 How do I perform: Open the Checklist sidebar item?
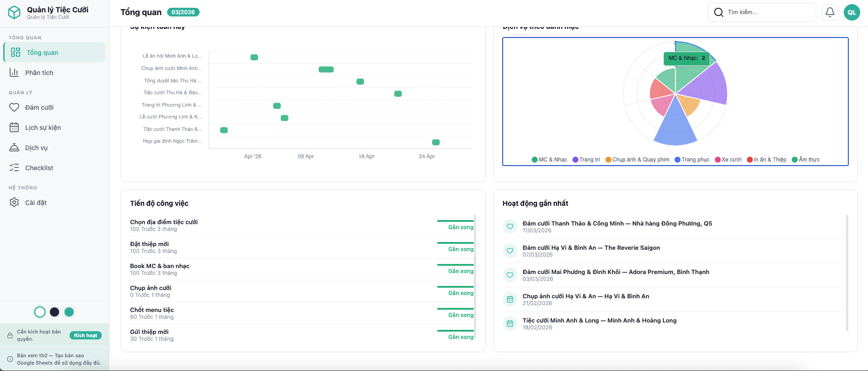pyautogui.click(x=39, y=168)
